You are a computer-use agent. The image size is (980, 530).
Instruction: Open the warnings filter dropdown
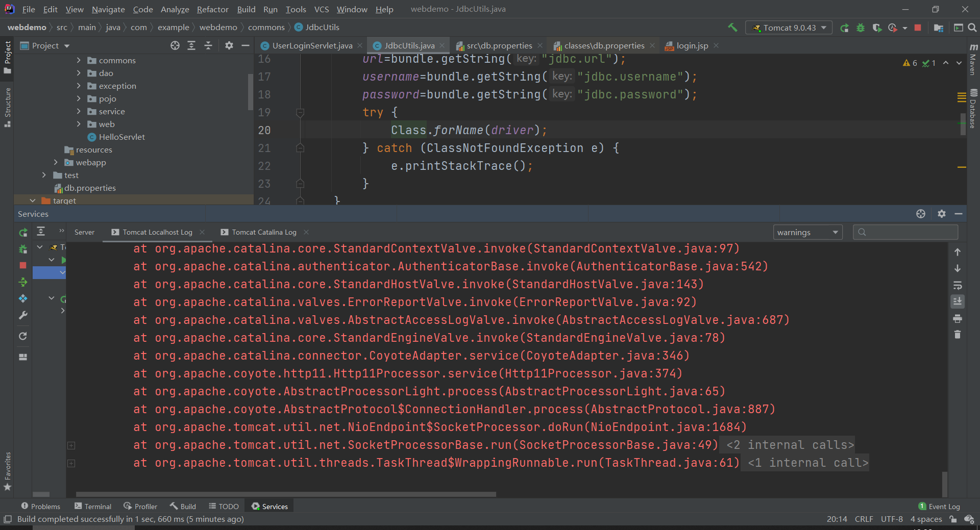pos(807,233)
